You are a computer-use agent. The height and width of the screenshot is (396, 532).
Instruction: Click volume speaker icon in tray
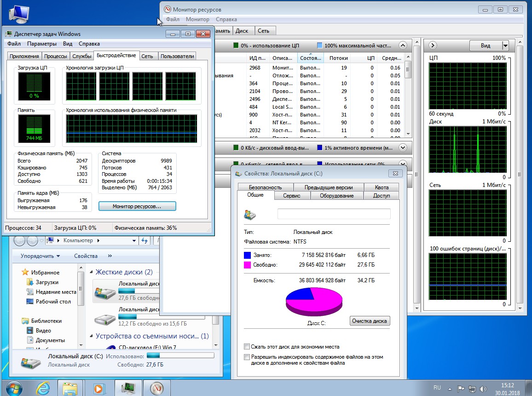[x=483, y=388]
